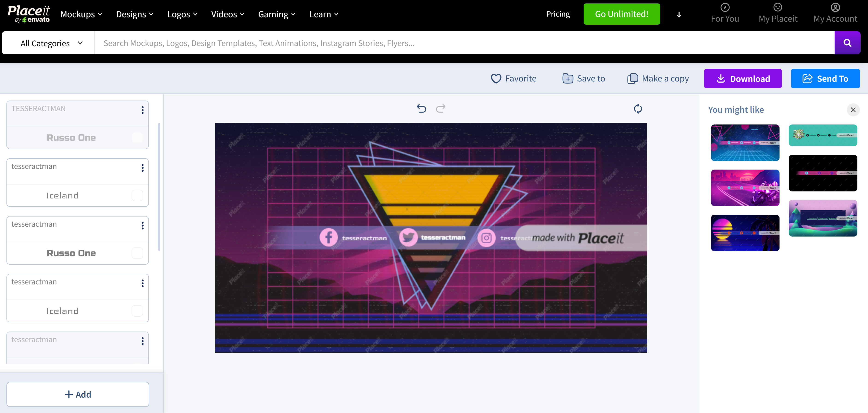Enable the Iceland font toggle

point(137,195)
